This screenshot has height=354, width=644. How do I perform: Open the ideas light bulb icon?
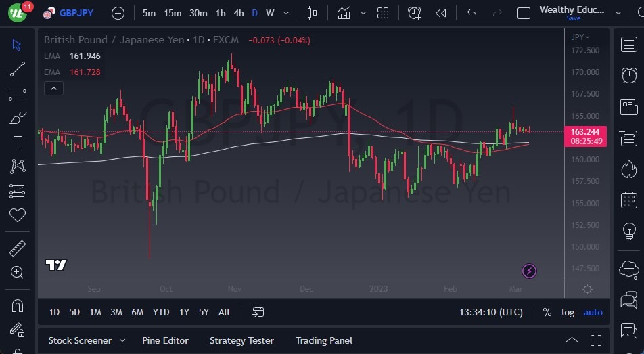click(629, 231)
